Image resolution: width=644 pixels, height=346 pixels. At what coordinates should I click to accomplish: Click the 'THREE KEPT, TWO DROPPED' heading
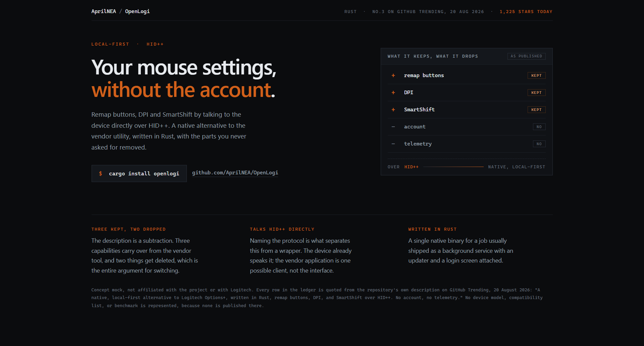click(x=128, y=229)
